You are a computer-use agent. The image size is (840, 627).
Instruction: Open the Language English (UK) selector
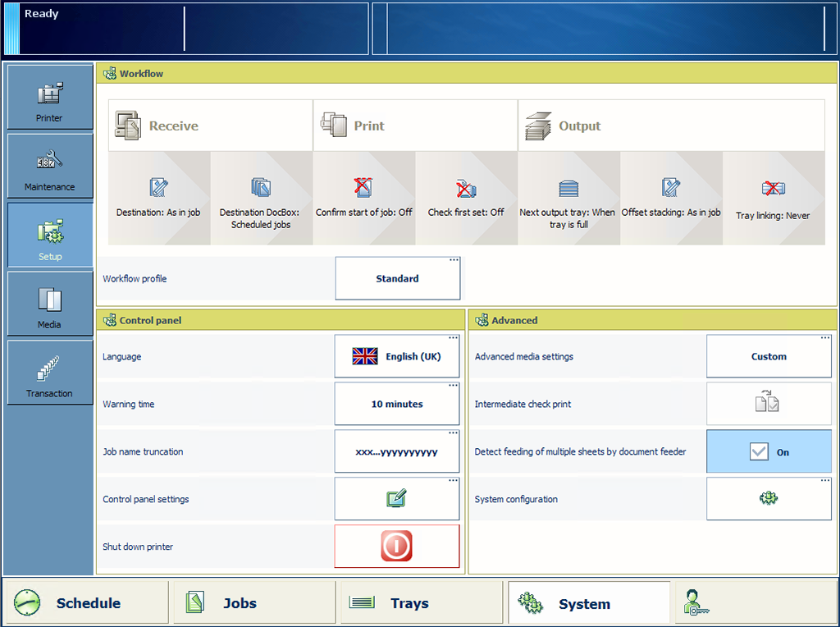pyautogui.click(x=396, y=357)
